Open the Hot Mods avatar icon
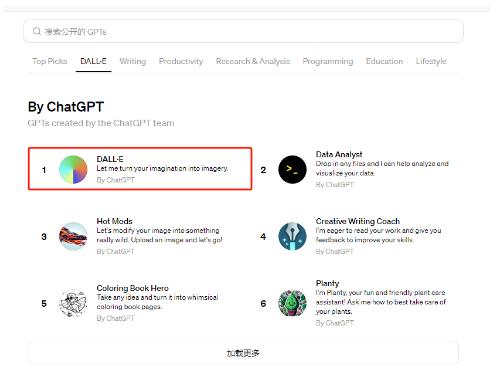Screen dimensions: 494x376 point(73,236)
